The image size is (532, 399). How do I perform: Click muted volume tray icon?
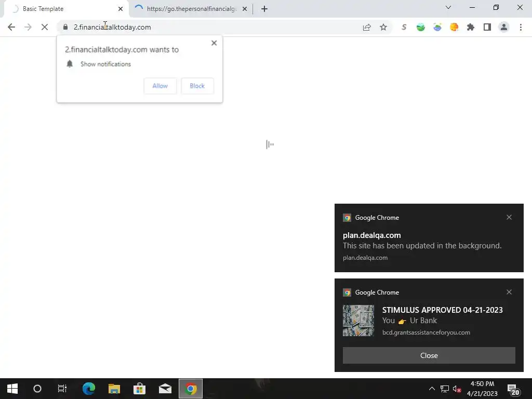click(457, 389)
